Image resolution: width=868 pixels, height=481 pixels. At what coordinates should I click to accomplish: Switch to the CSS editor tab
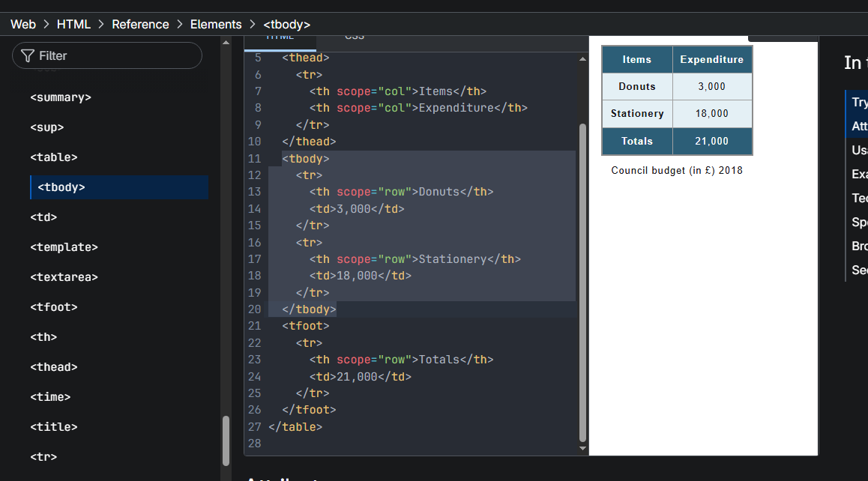click(x=355, y=39)
